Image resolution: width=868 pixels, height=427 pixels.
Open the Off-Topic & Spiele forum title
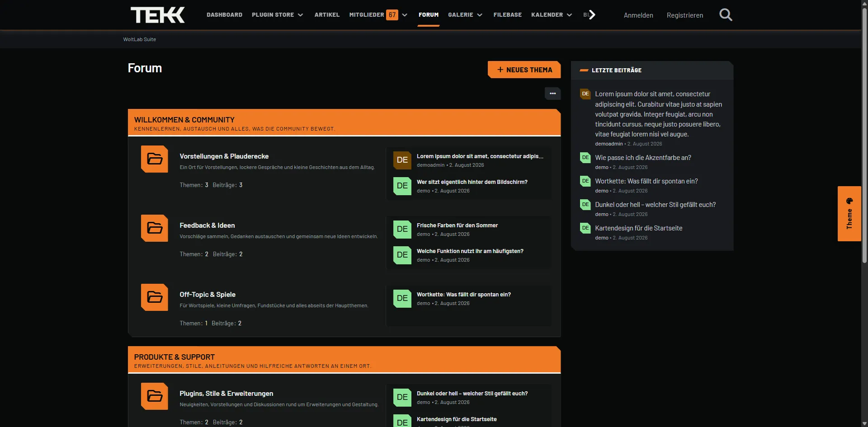[208, 295]
